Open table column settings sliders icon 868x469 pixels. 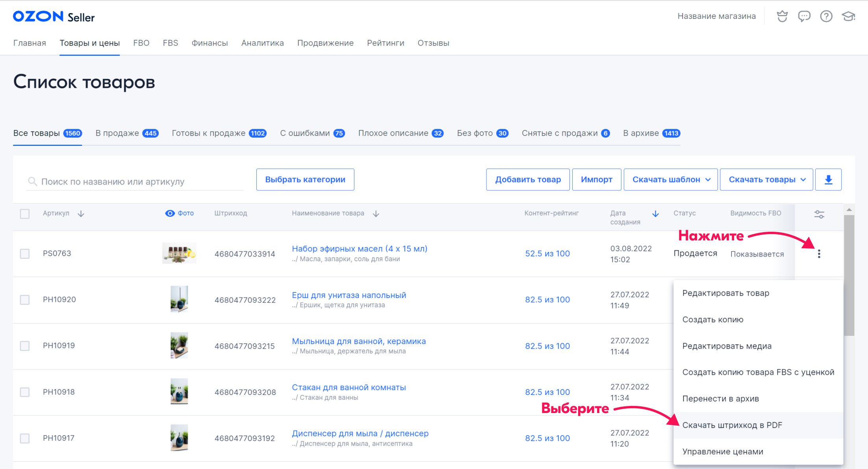point(819,214)
